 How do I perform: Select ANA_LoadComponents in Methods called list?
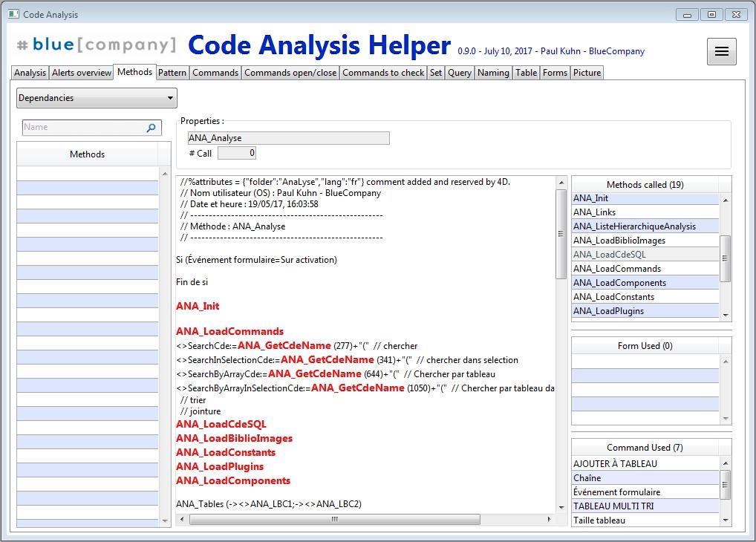click(645, 283)
